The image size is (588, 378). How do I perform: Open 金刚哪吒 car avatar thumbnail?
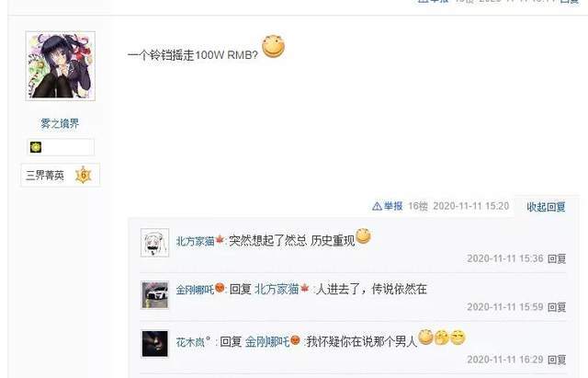tap(155, 295)
